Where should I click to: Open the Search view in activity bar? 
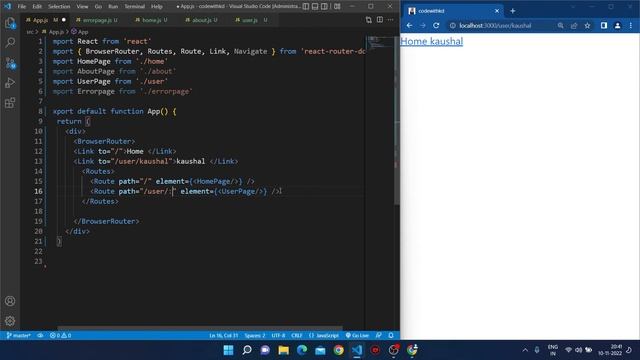coord(10,42)
